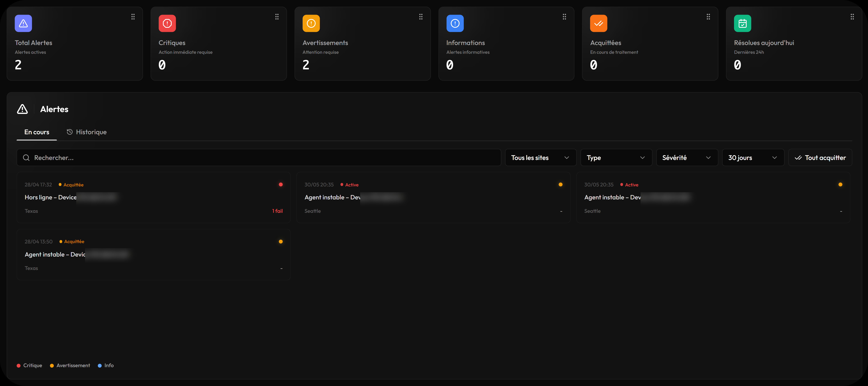Open the Tous les sites dropdown

click(541, 158)
